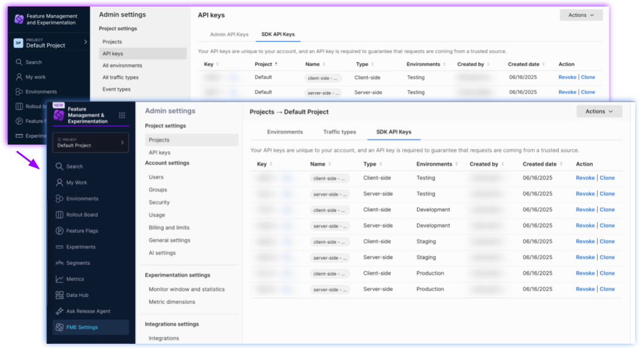Switch to the Traffic types tab
This screenshot has height=355, width=644.
click(x=339, y=132)
